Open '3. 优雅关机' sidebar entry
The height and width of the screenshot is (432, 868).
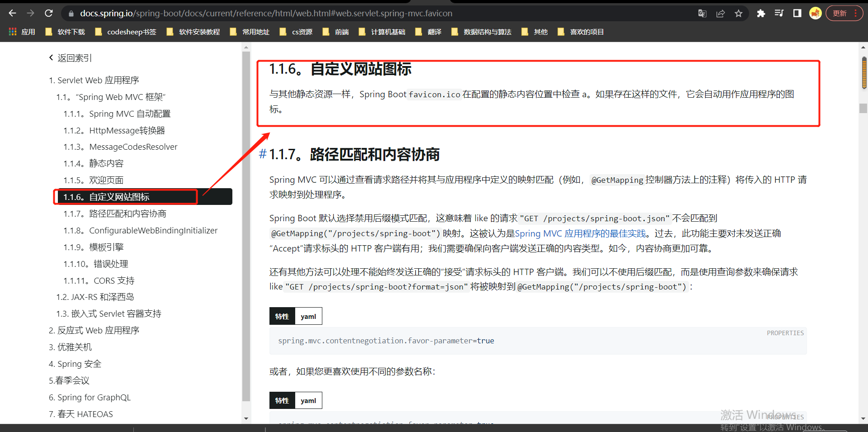click(x=70, y=347)
